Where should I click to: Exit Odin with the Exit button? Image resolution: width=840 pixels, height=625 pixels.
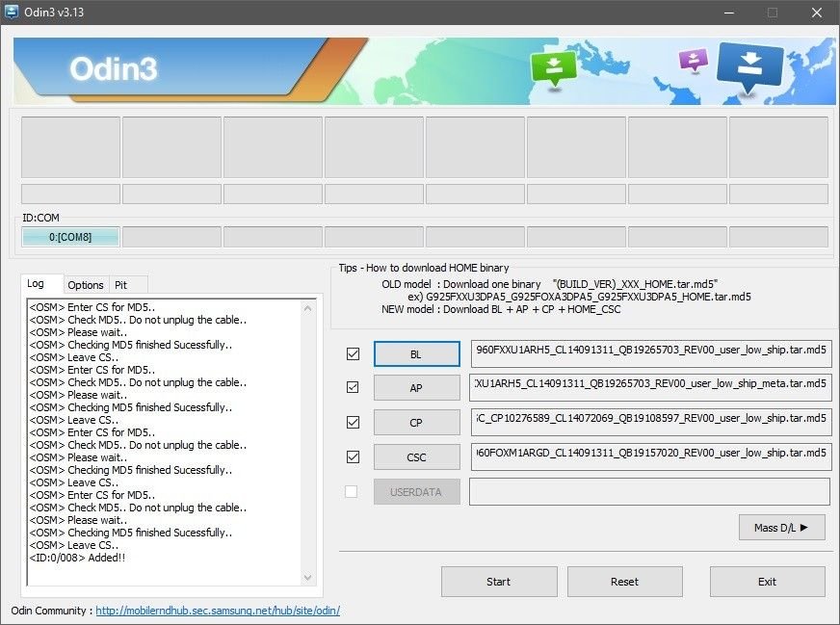coord(767,582)
